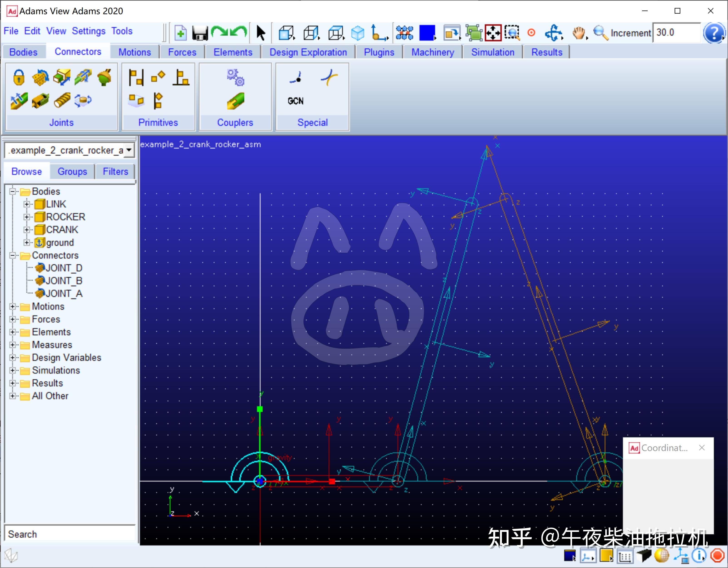Switch to the Filters browser tab
728x568 pixels.
coord(115,172)
